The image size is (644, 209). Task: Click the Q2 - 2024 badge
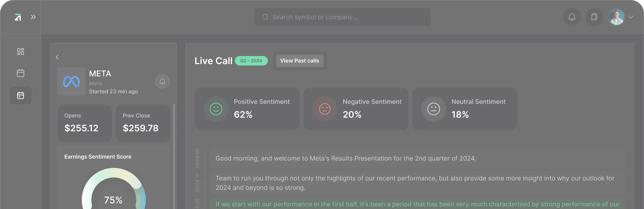[251, 61]
